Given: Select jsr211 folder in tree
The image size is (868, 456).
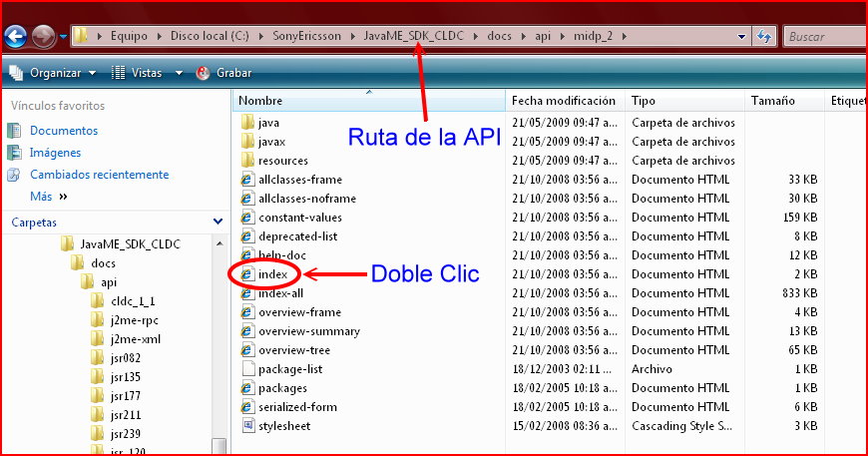Looking at the screenshot, I should click(125, 414).
